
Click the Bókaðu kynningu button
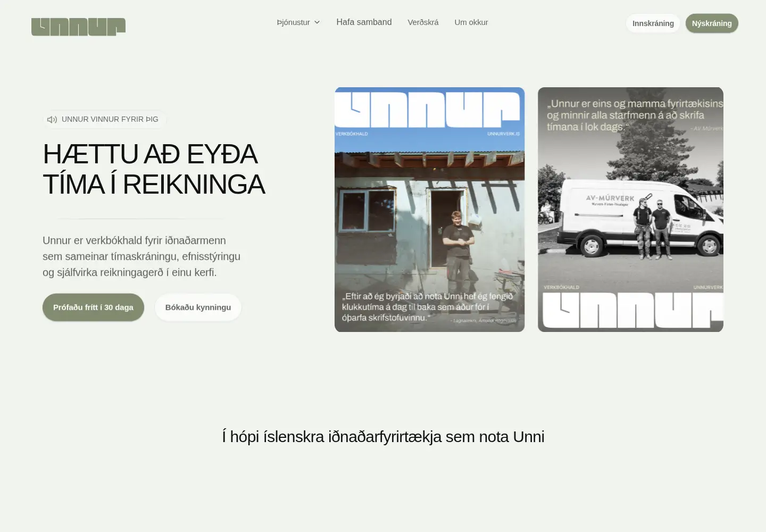coord(198,307)
